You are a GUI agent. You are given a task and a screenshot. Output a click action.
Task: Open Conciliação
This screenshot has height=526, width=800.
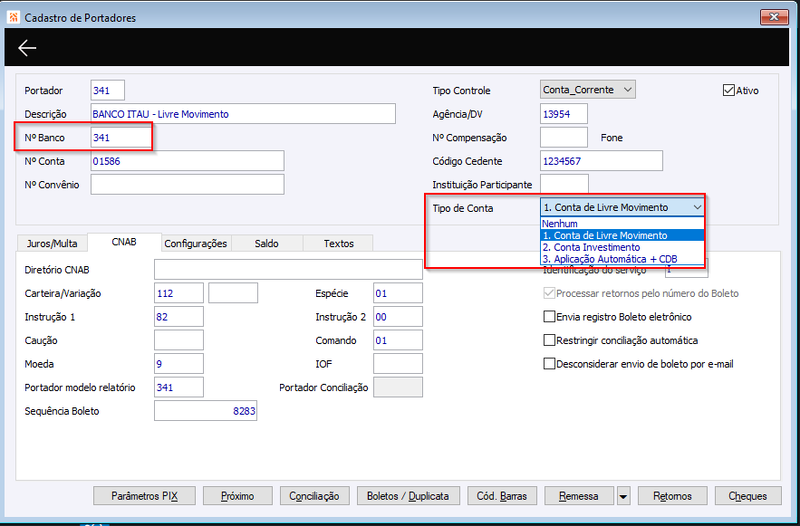pos(314,496)
